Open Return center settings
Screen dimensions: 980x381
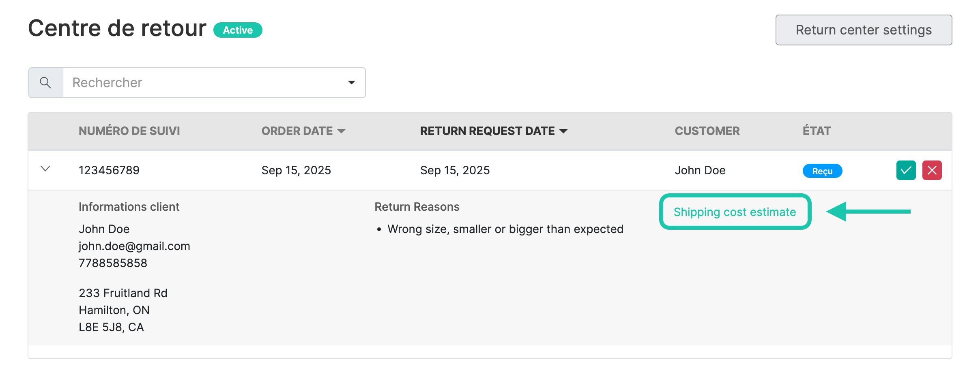point(864,30)
